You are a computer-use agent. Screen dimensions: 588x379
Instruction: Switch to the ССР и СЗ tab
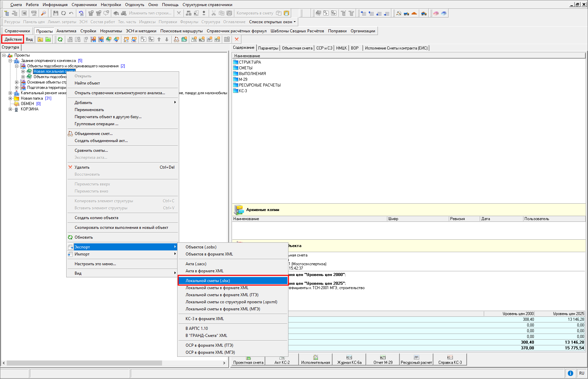tap(324, 48)
